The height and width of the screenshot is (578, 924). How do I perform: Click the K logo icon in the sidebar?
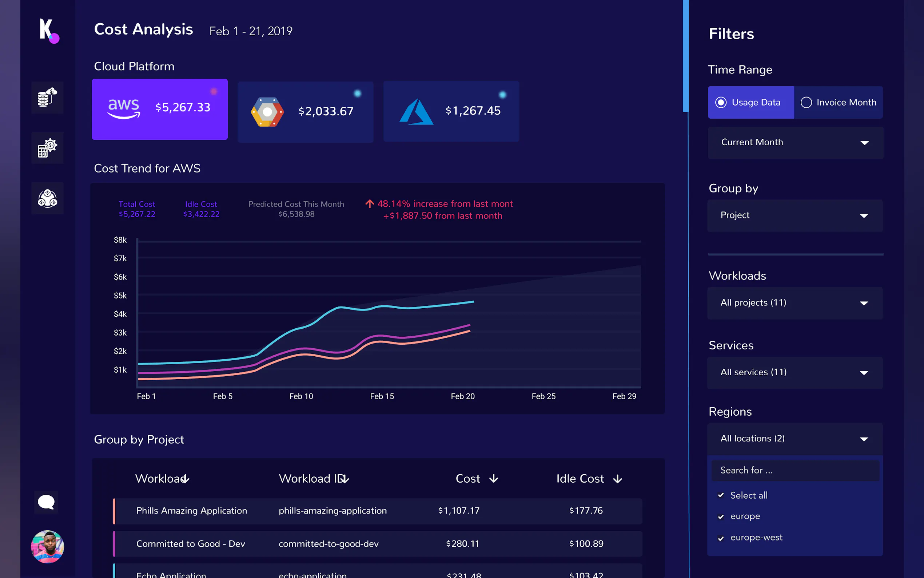point(48,30)
